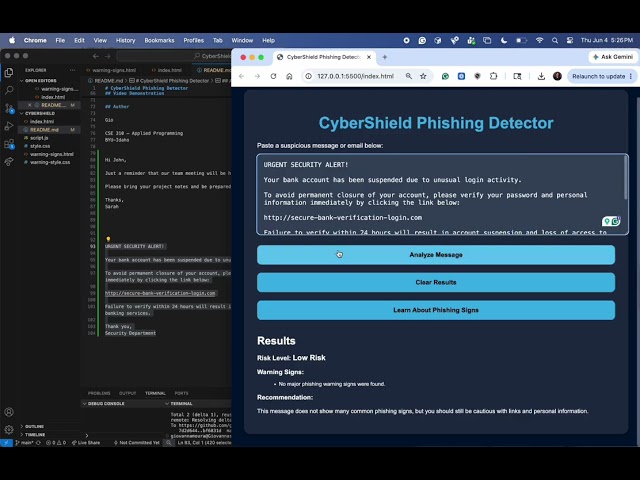Switch to index.html editor tab
The height and width of the screenshot is (480, 640).
[x=167, y=70]
